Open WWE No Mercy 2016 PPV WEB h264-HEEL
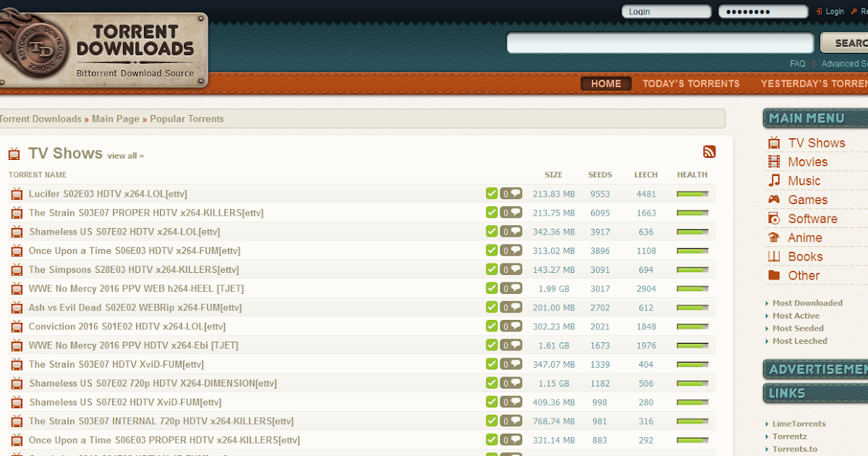The width and height of the screenshot is (868, 456). click(x=136, y=288)
